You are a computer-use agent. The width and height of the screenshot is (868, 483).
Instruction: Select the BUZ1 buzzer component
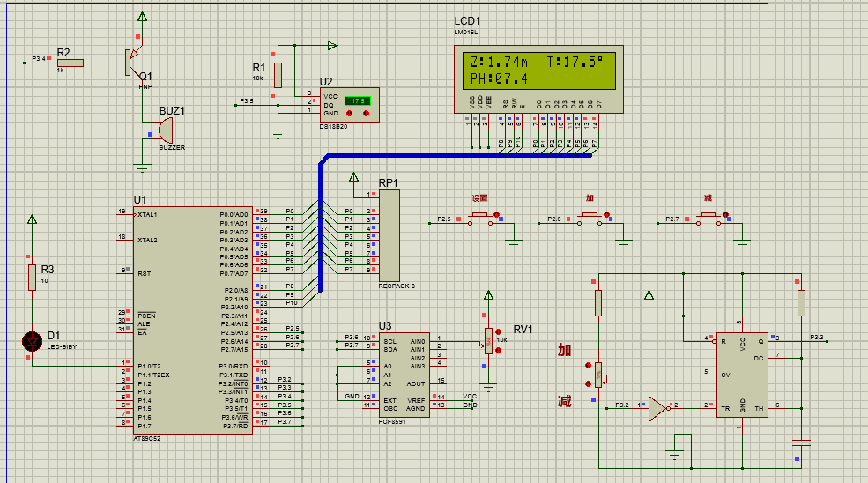tap(165, 131)
